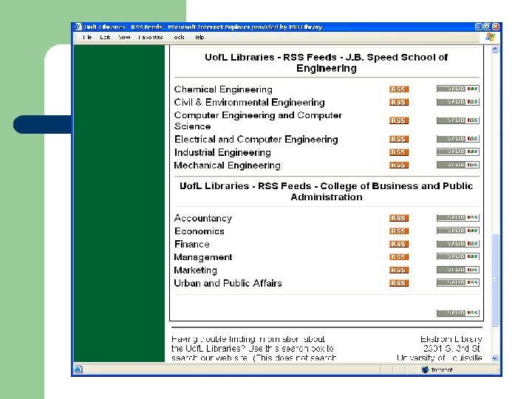Click the Computer Engineering and Computer Science text

[258, 120]
